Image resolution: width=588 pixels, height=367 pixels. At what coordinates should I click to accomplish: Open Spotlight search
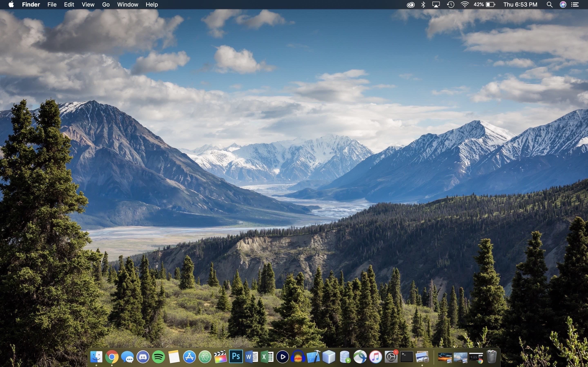click(550, 4)
